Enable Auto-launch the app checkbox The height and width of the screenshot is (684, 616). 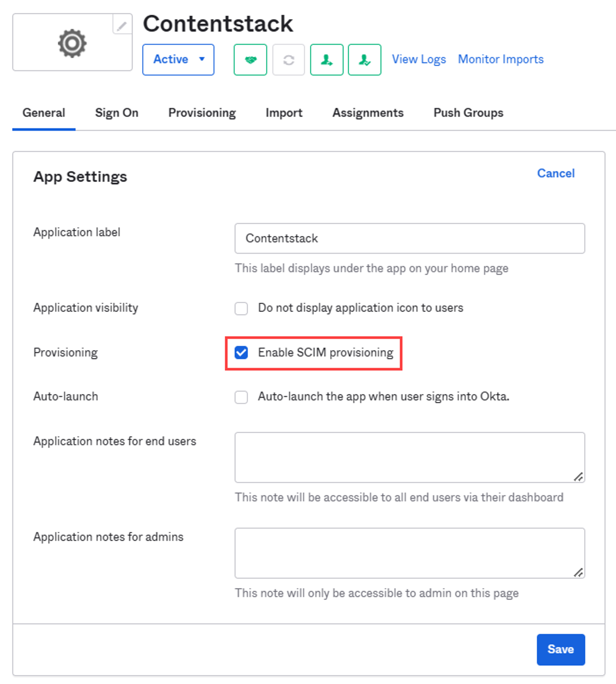pos(241,397)
